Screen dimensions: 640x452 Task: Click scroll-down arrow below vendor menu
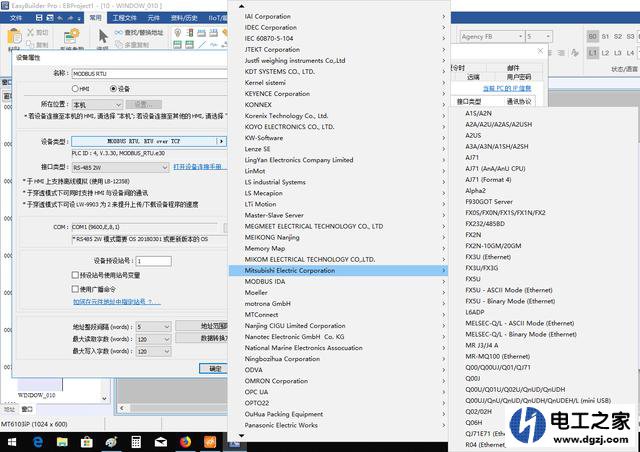(x=242, y=436)
